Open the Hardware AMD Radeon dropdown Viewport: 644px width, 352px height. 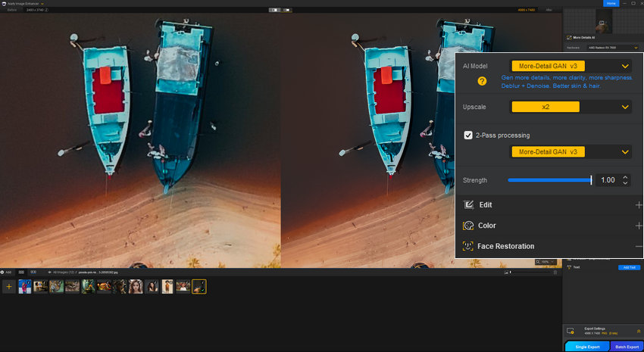tap(612, 48)
